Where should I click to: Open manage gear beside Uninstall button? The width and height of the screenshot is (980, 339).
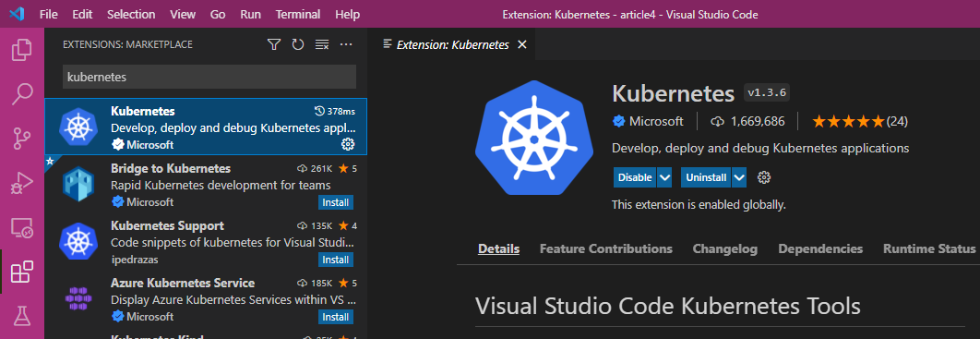click(764, 177)
